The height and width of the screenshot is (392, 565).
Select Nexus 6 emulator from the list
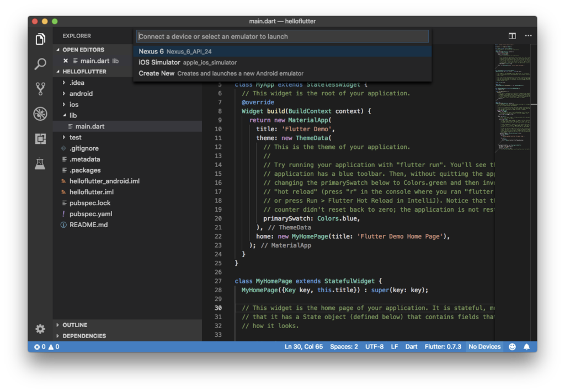pos(282,51)
